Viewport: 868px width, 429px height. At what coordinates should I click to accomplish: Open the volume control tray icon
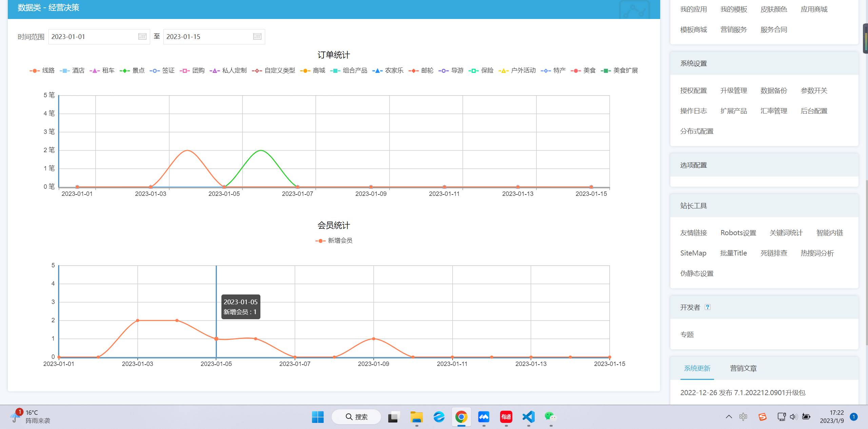794,417
